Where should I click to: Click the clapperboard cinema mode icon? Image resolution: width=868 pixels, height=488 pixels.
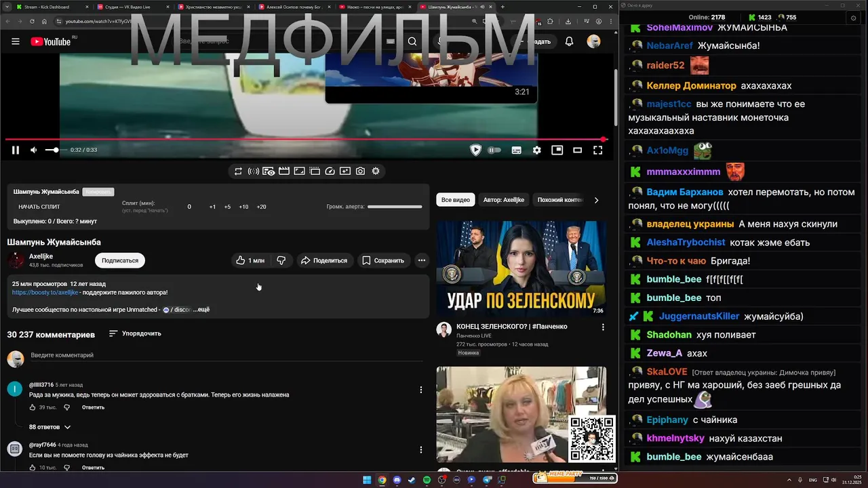point(284,171)
